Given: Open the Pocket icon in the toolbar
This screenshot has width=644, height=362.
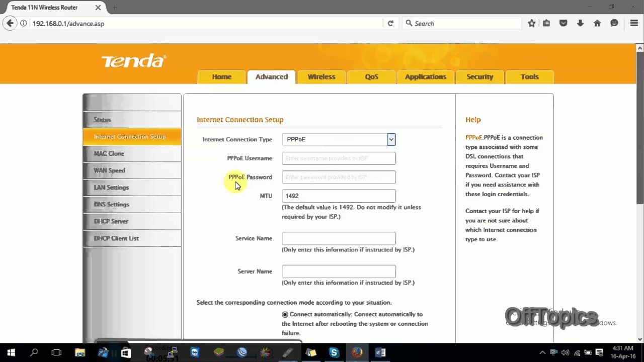Looking at the screenshot, I should pyautogui.click(x=563, y=23).
